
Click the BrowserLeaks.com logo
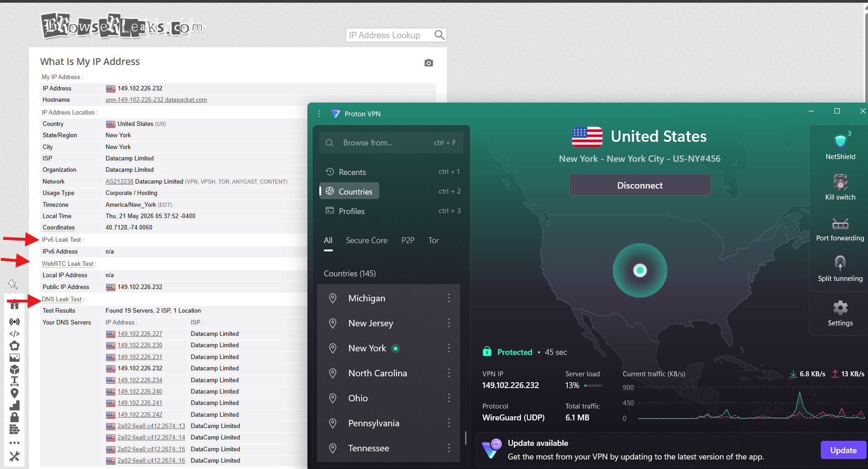(123, 25)
